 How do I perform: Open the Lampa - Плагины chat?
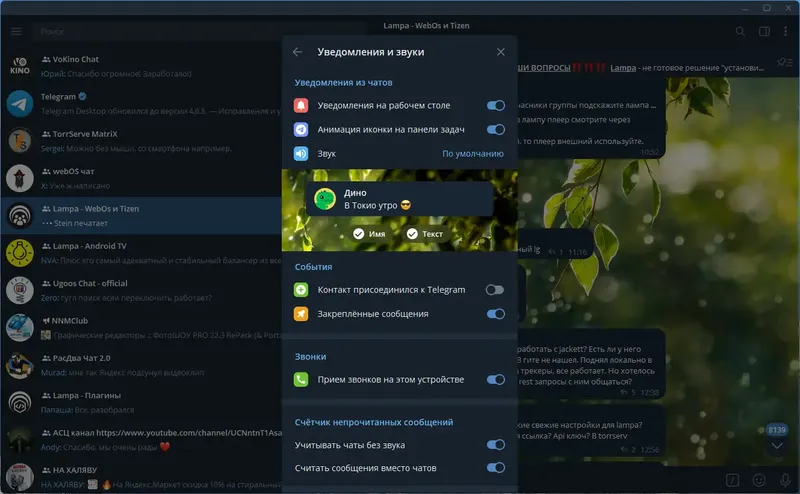coord(141,402)
